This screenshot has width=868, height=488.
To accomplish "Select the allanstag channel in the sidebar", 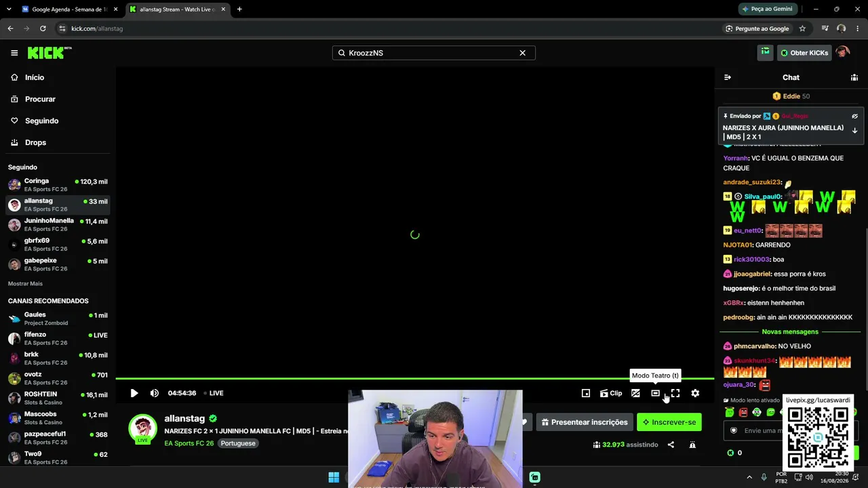I will pos(58,205).
